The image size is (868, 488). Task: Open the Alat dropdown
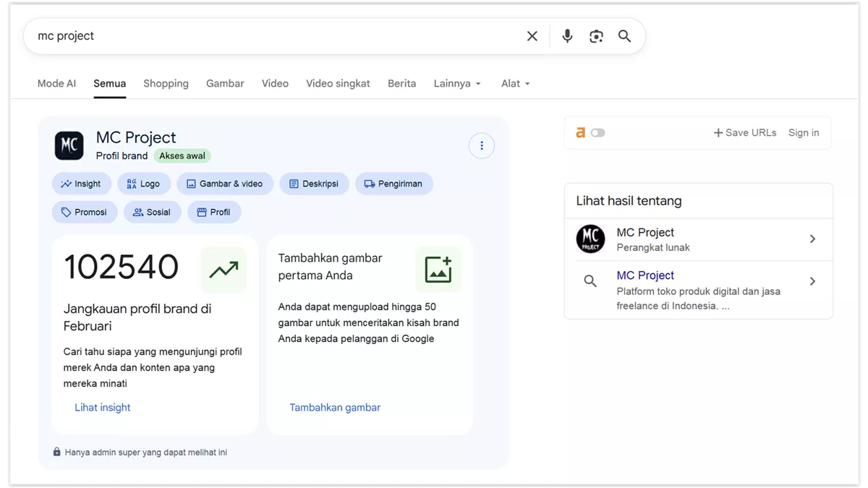coord(515,83)
